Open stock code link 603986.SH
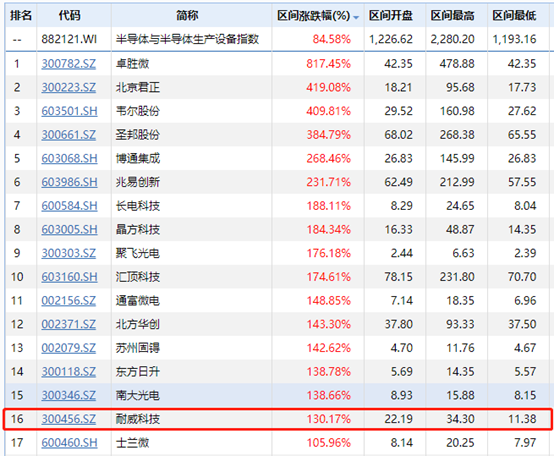 [69, 182]
